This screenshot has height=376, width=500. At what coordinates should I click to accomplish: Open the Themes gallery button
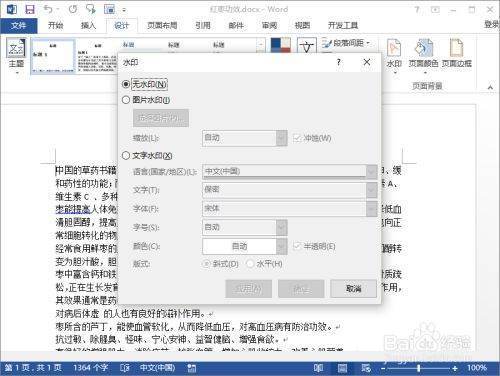click(x=16, y=56)
